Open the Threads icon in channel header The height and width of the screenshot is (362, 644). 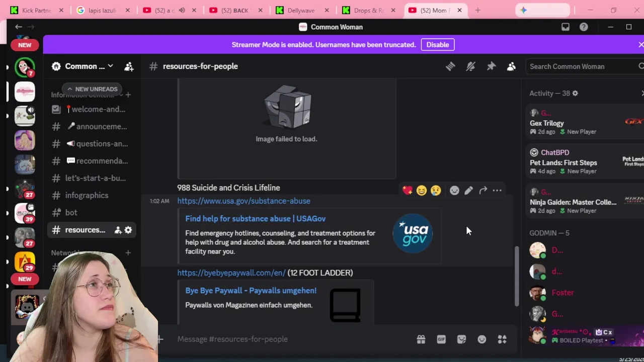[x=450, y=66]
